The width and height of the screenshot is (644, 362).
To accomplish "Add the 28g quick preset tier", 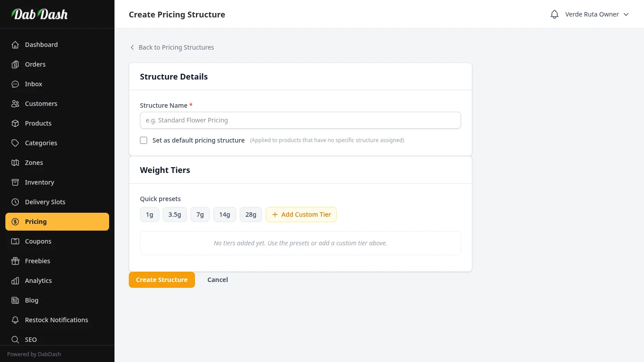I will 251,215.
